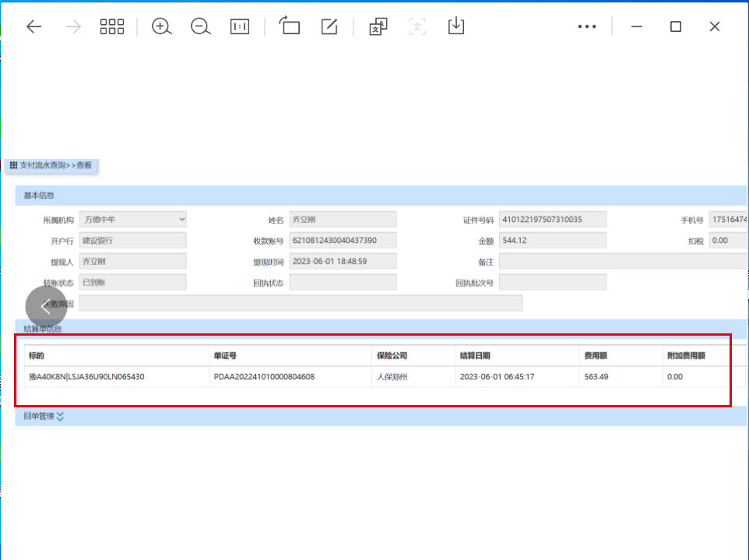Go to previous image with the round arrow button
Screen dimensions: 749x560
tap(46, 306)
